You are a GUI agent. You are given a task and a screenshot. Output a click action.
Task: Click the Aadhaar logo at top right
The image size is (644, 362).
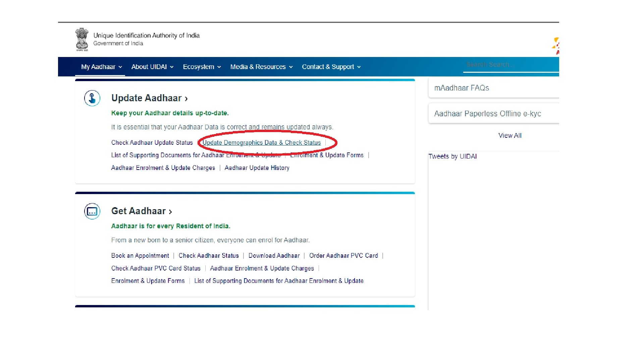tap(556, 46)
